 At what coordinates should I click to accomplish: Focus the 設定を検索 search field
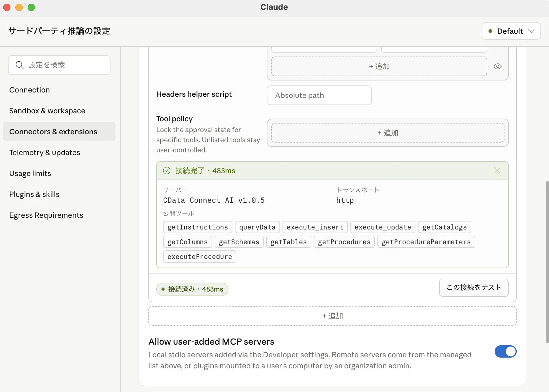(x=59, y=65)
